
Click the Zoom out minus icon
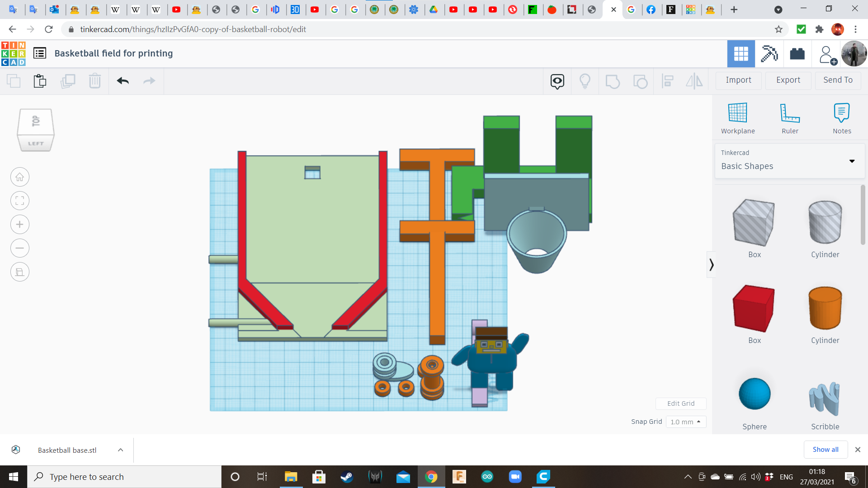[x=20, y=248]
